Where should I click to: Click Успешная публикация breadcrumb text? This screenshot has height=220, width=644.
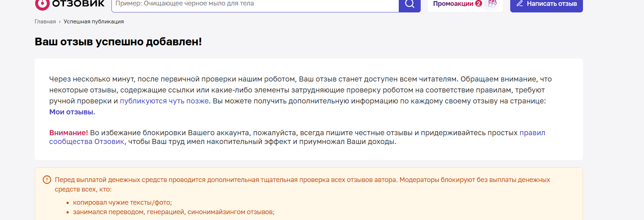[94, 22]
